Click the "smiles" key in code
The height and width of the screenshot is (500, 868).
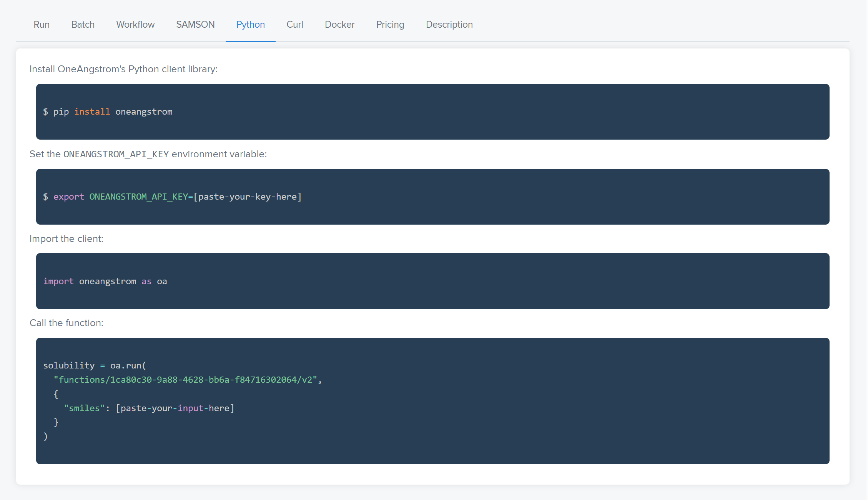tap(84, 408)
